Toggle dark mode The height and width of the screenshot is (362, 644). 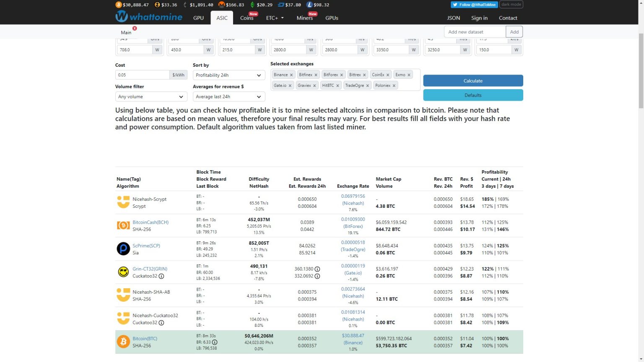(512, 5)
